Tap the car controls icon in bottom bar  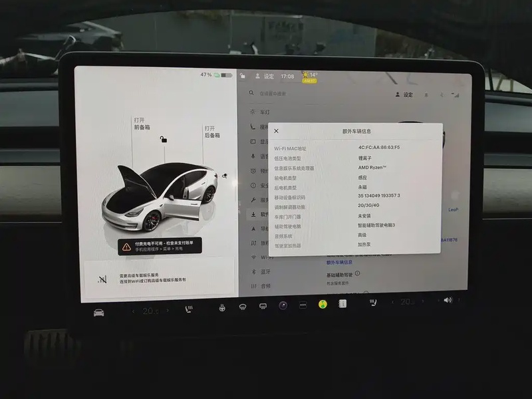[98, 313]
